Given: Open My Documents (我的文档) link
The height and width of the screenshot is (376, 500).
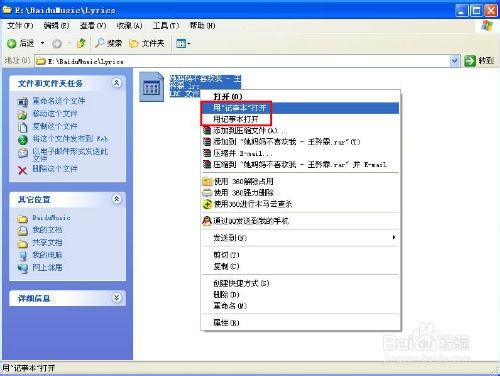Looking at the screenshot, I should pyautogui.click(x=47, y=230).
